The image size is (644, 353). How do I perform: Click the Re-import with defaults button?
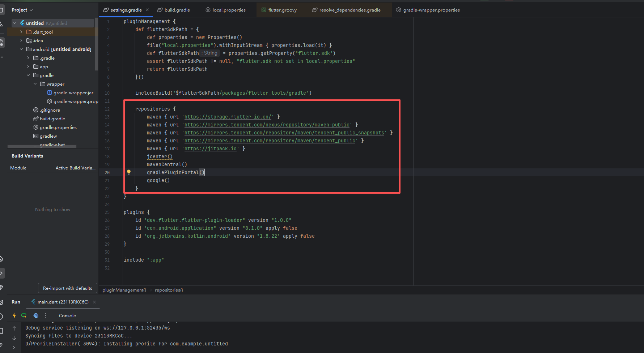(x=67, y=288)
